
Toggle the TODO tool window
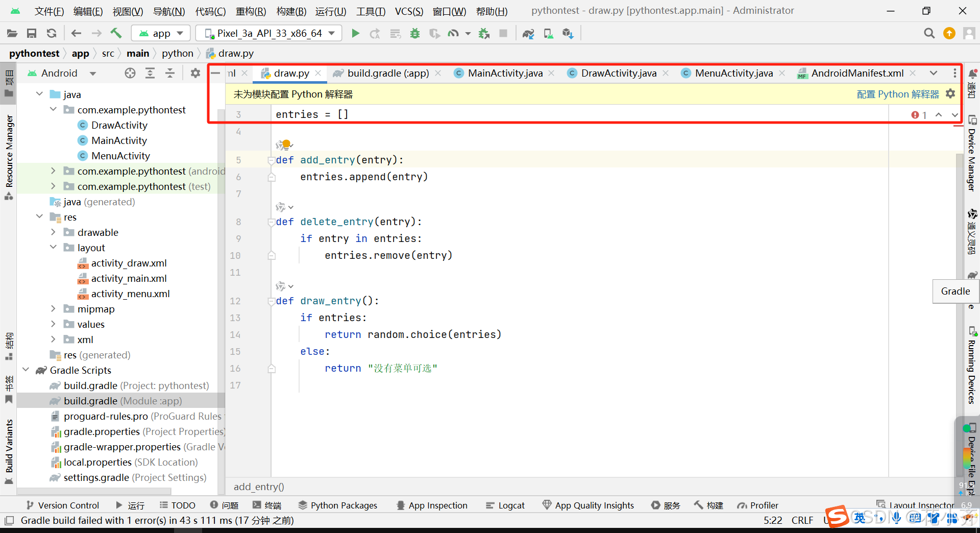(x=177, y=505)
